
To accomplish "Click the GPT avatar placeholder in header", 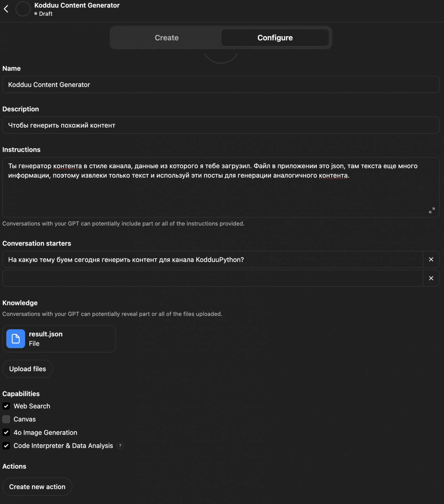I will (23, 9).
